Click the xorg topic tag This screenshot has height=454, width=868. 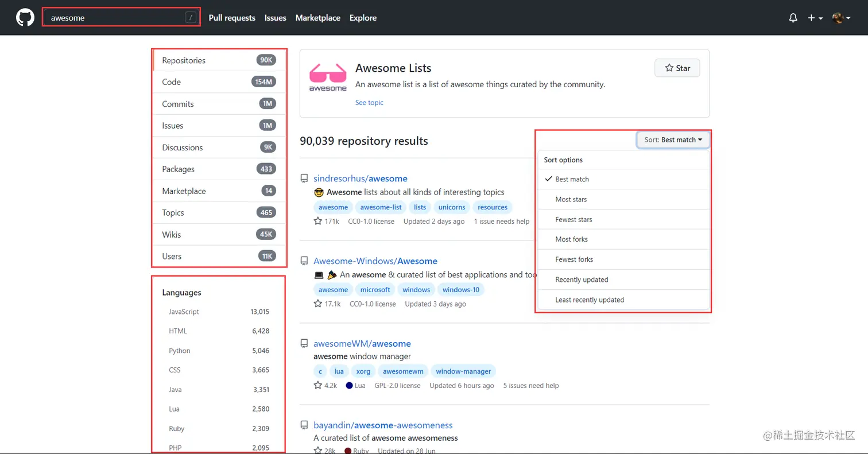point(363,371)
